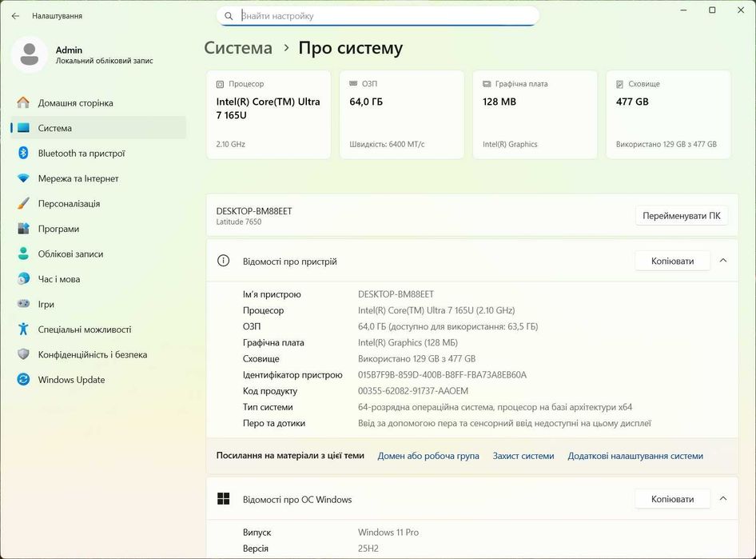Open Облікові записи settings
Viewport: 756px width, 559px height.
[x=98, y=254]
